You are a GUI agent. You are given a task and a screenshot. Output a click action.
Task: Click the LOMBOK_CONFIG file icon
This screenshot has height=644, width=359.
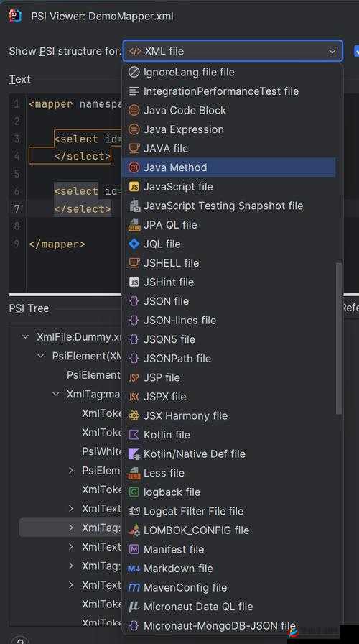point(134,530)
